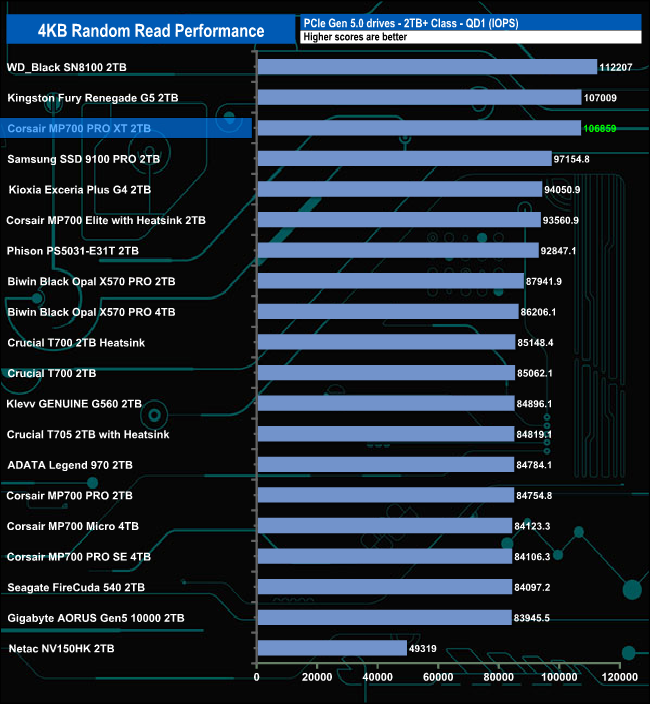The height and width of the screenshot is (704, 650).
Task: Click the 107009 value
Action: click(600, 98)
